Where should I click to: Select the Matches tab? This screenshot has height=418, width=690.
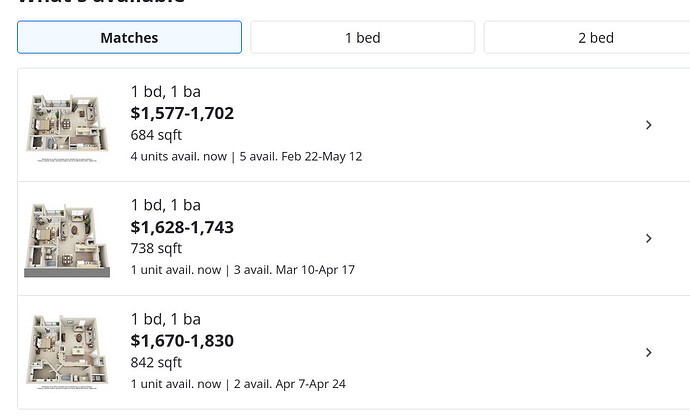pos(129,37)
